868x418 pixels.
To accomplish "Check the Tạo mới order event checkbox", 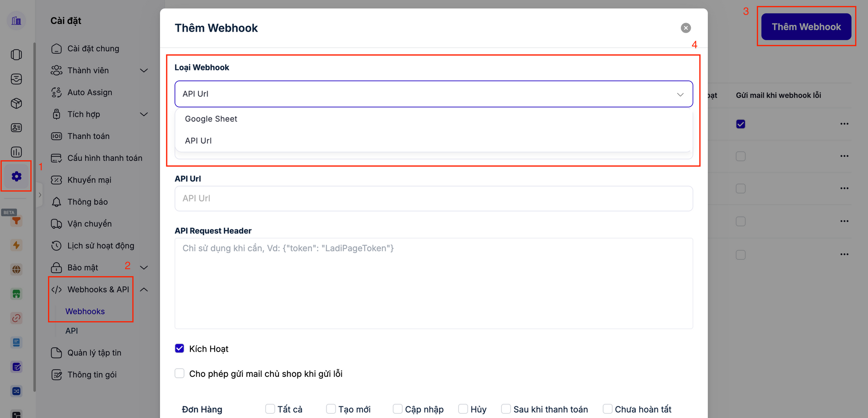I will pos(331,409).
